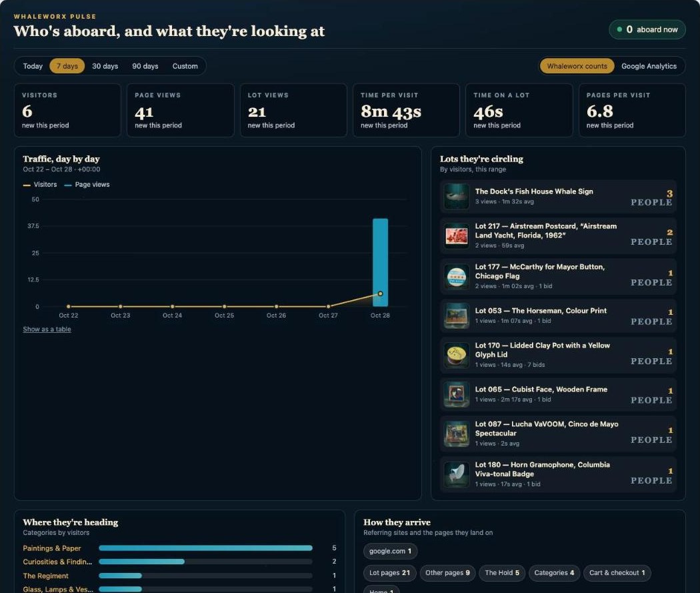Viewport: 700px width, 593px height.
Task: Click the Show as a table link
Action: pos(47,329)
